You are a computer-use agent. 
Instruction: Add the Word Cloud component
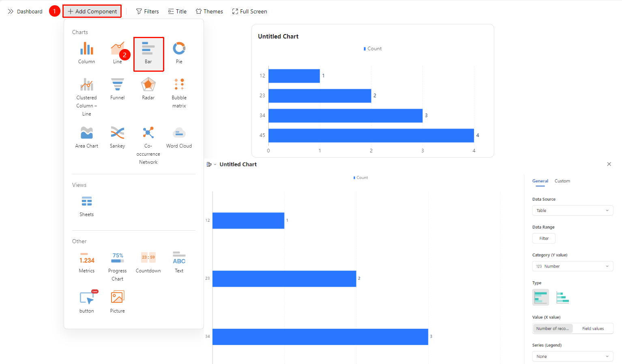point(179,133)
